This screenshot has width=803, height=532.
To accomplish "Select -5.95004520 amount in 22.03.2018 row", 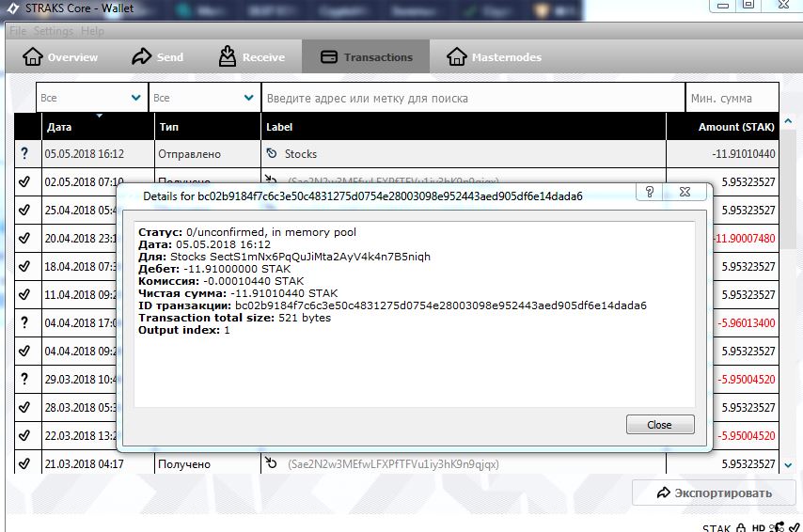I will (x=745, y=435).
